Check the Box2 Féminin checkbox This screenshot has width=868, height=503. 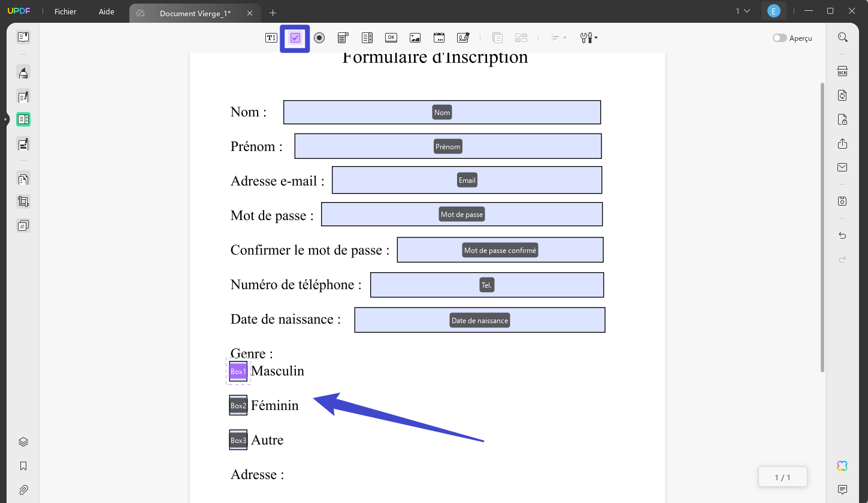[238, 405]
